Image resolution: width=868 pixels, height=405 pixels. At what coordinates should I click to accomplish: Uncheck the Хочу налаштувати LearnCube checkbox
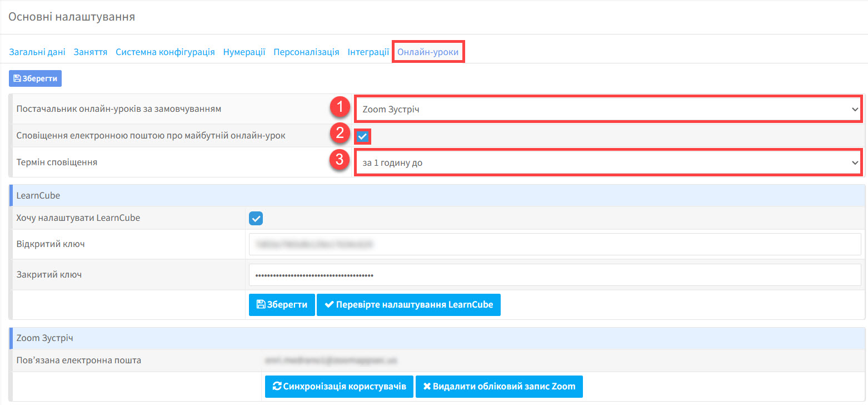point(256,219)
